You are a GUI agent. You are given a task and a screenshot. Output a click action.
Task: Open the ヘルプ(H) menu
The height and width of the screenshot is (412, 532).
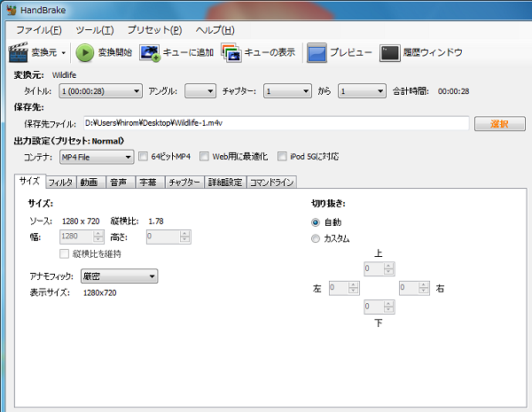tap(215, 30)
